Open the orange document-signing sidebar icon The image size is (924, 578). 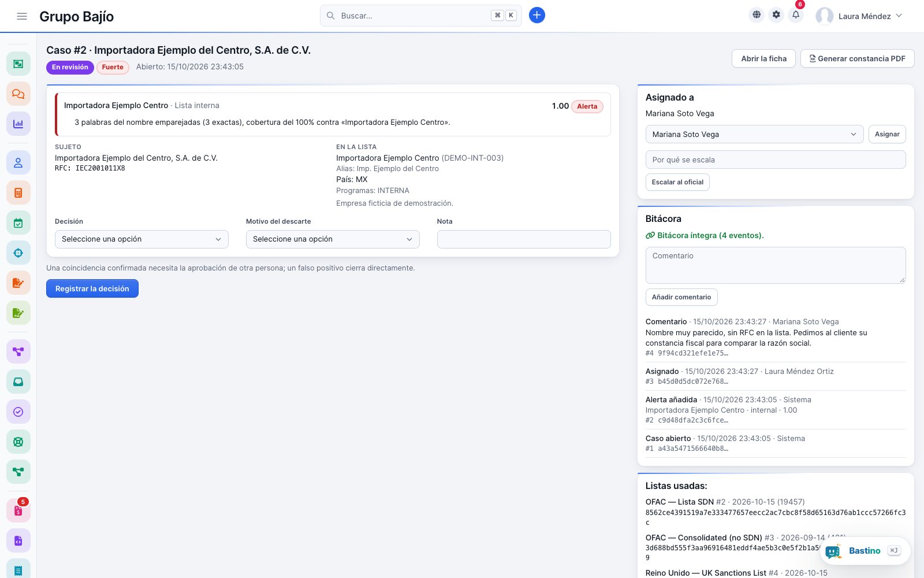(18, 283)
